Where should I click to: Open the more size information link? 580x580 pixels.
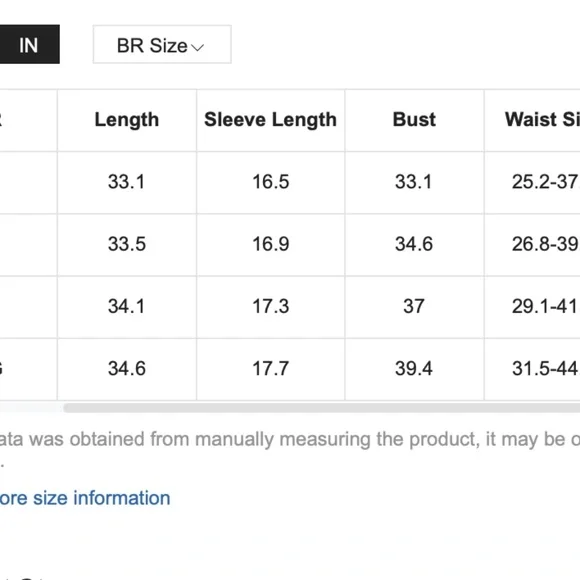coord(85,498)
